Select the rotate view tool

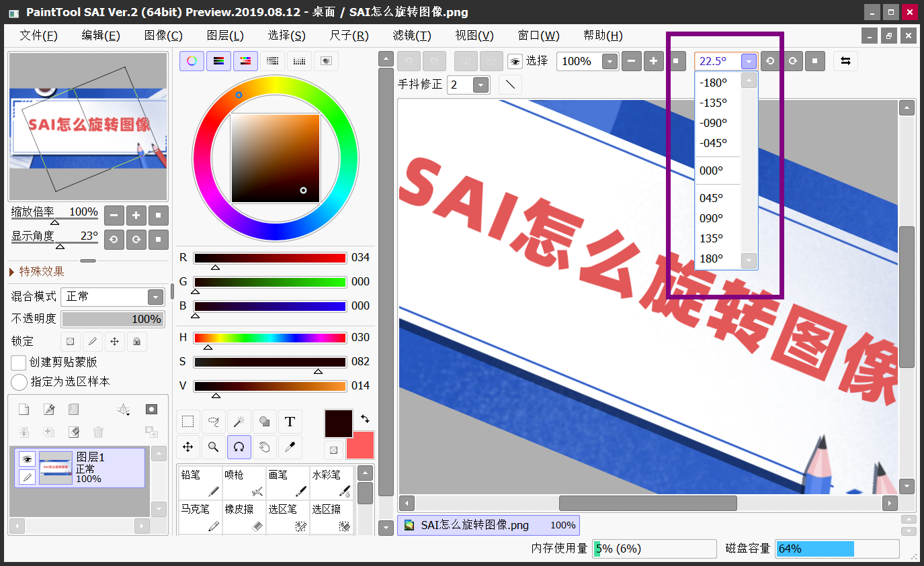click(239, 446)
